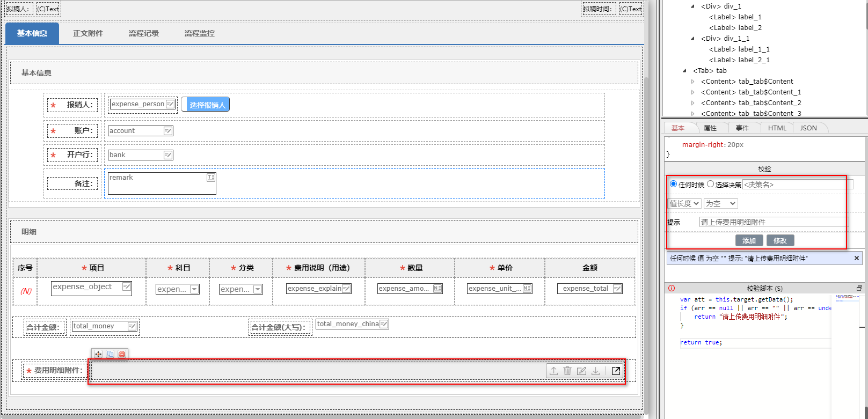Click the icon inside the bank field
This screenshot has height=419, width=868.
[168, 155]
